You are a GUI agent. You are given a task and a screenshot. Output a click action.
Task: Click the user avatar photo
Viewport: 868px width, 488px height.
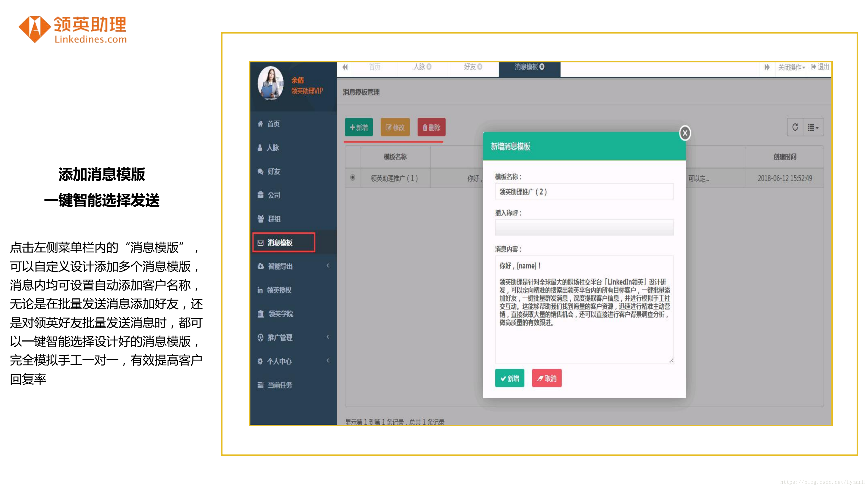pyautogui.click(x=271, y=83)
